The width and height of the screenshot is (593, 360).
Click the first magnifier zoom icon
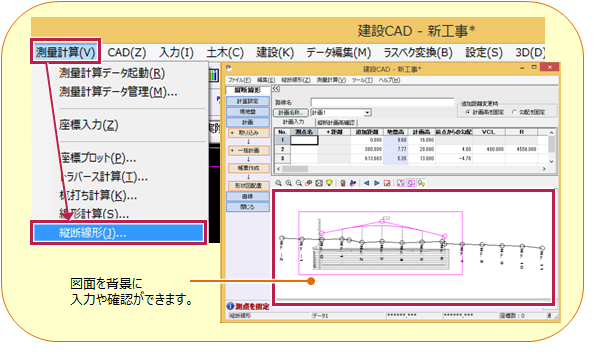point(278,183)
